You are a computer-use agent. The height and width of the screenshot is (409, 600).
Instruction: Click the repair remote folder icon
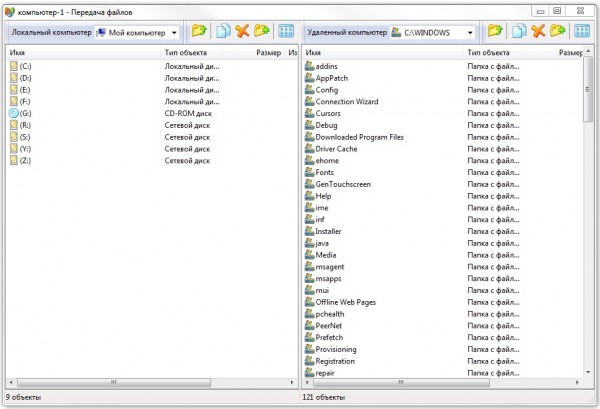point(310,373)
